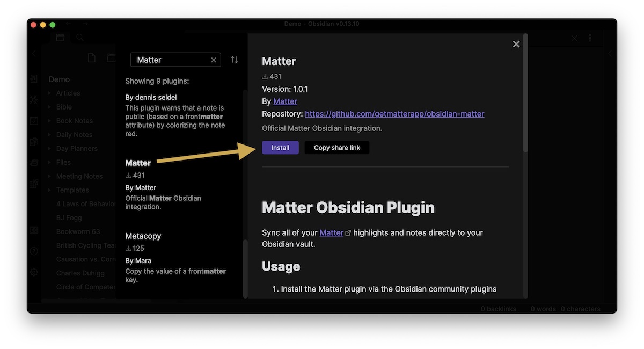Click the new folder icon
644x349 pixels.
111,58
